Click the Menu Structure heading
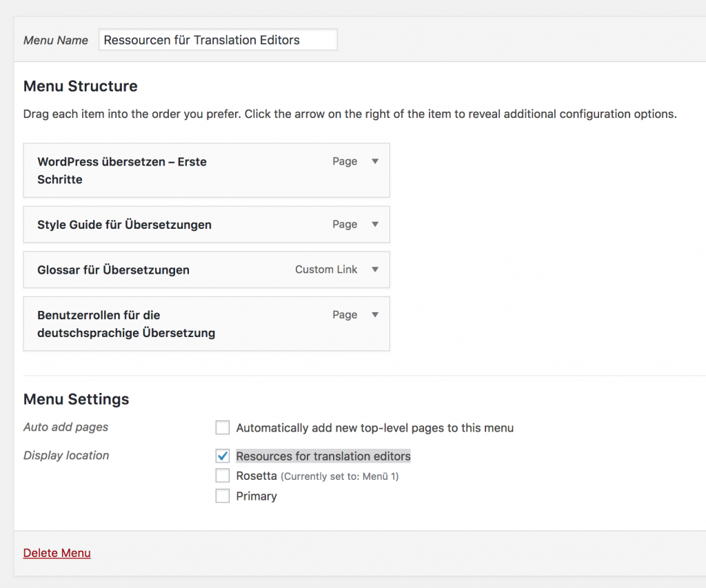The width and height of the screenshot is (706, 588). [80, 86]
